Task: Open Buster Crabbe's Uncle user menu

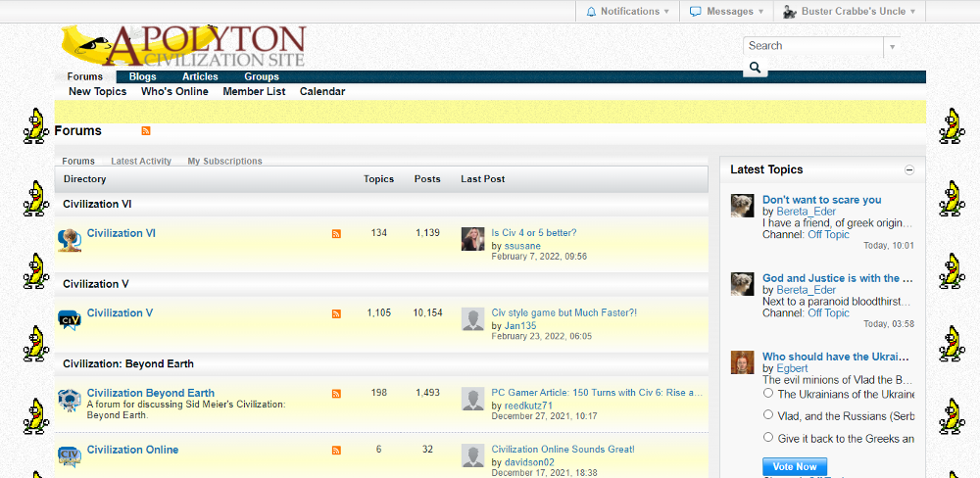Action: click(849, 11)
